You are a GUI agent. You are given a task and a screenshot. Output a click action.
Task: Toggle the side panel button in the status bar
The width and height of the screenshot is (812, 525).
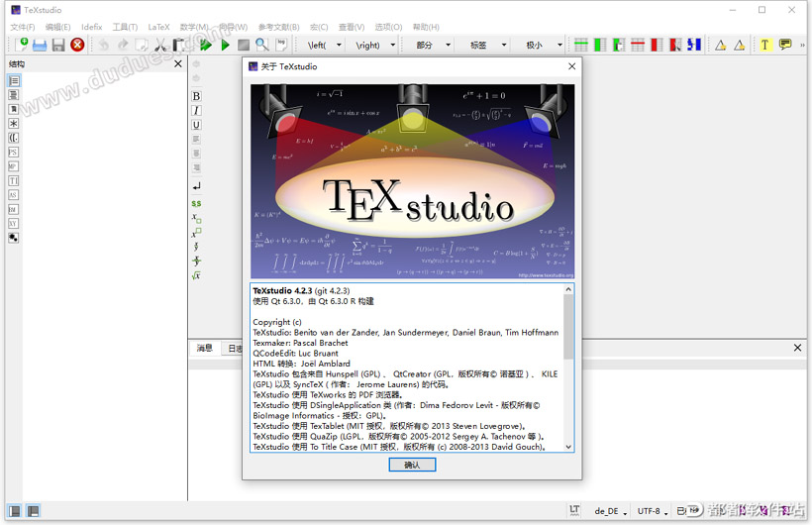coord(15,511)
